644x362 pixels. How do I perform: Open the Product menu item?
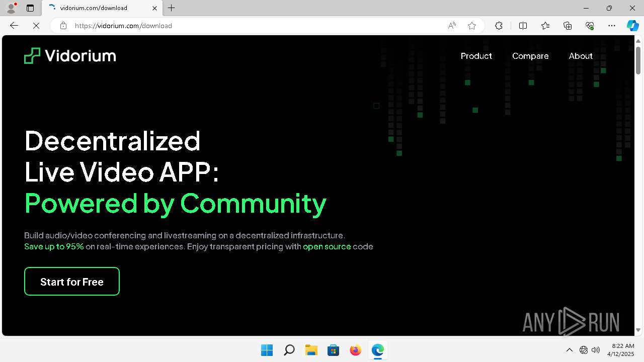476,56
